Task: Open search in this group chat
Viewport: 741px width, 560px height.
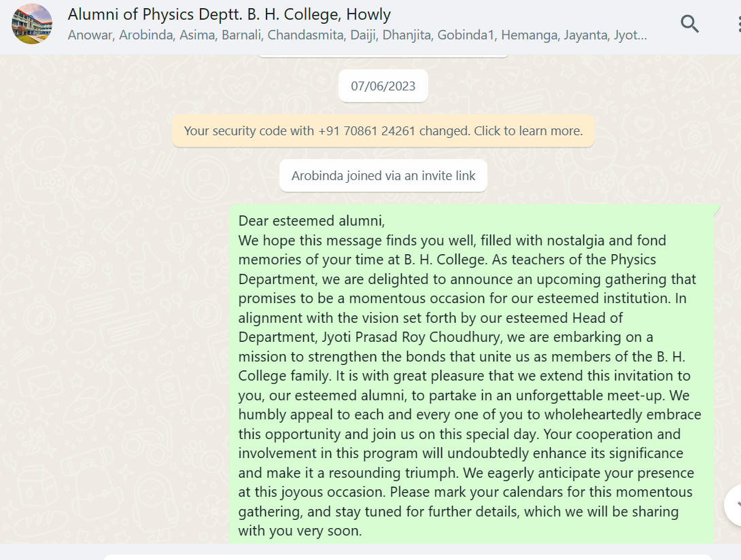Action: (689, 24)
